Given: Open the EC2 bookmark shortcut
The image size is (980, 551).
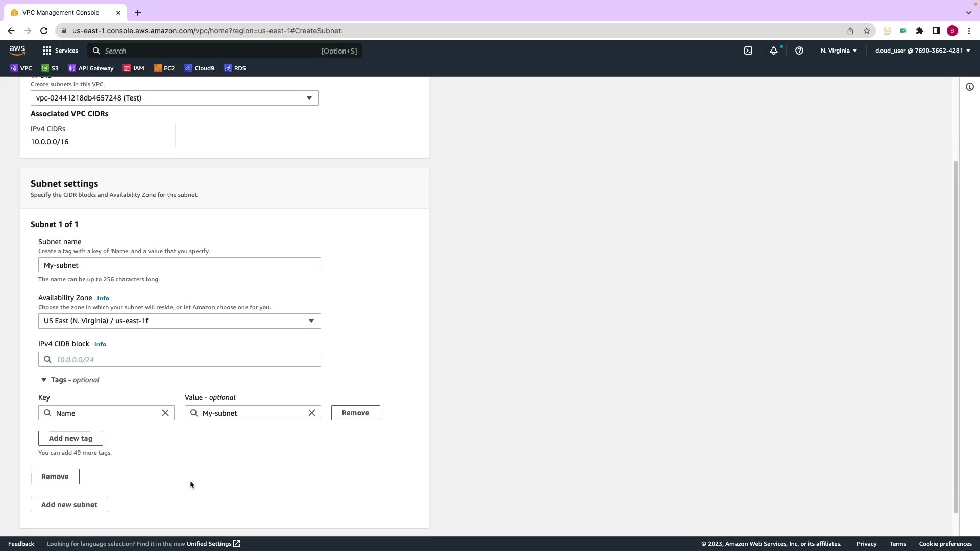Looking at the screenshot, I should coord(164,68).
